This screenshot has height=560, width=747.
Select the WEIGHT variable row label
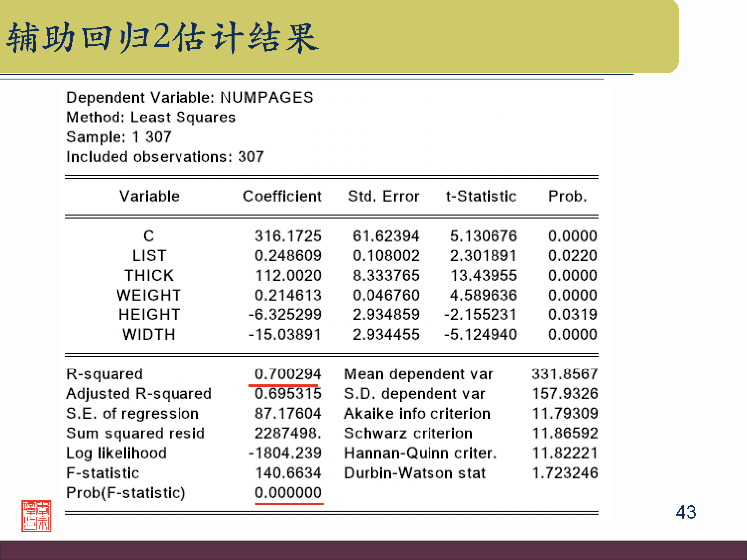148,295
